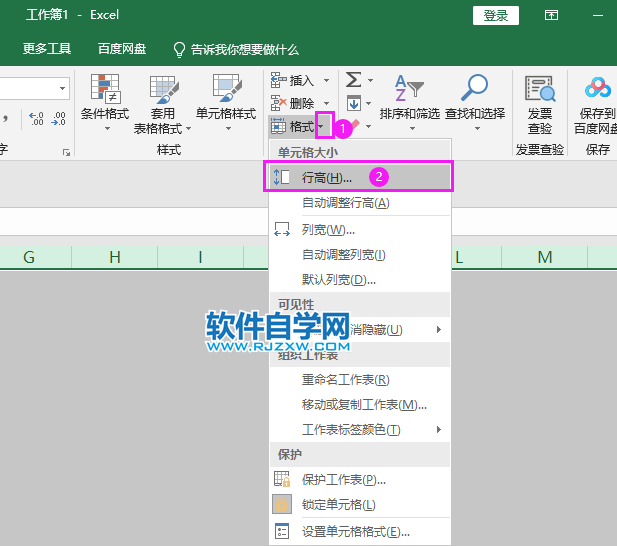Open Sort and Filter icon
This screenshot has width=617, height=546.
click(409, 88)
